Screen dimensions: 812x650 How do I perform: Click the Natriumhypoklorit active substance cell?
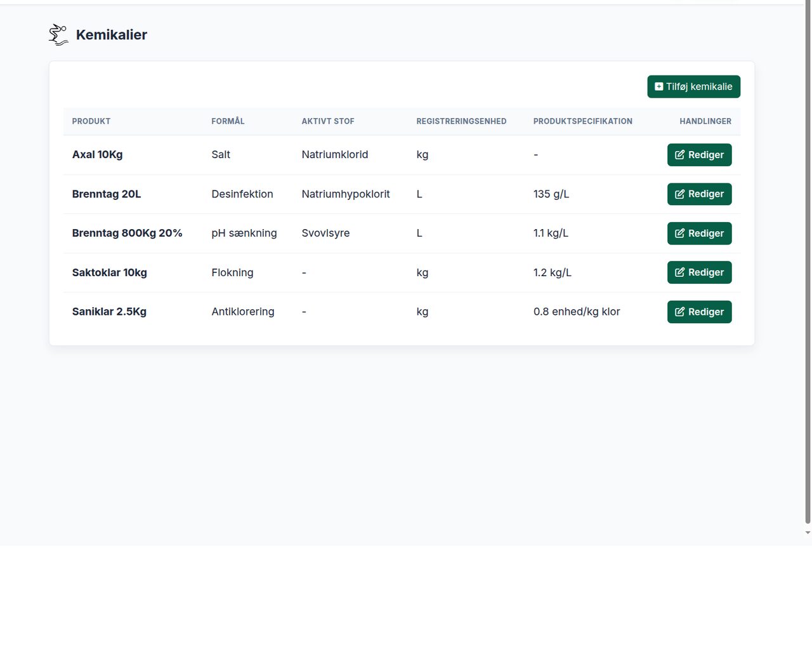point(346,194)
